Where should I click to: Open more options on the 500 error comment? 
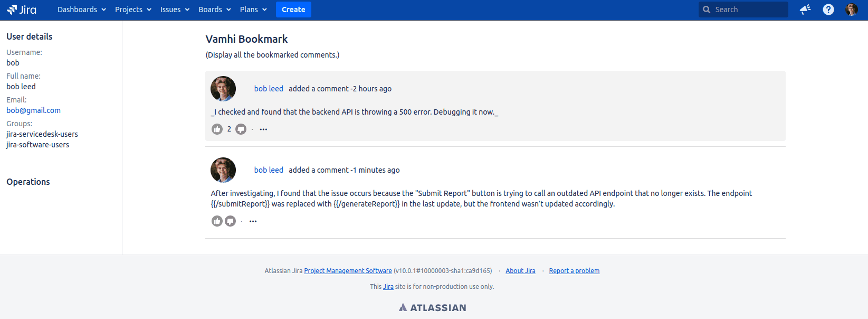click(263, 129)
